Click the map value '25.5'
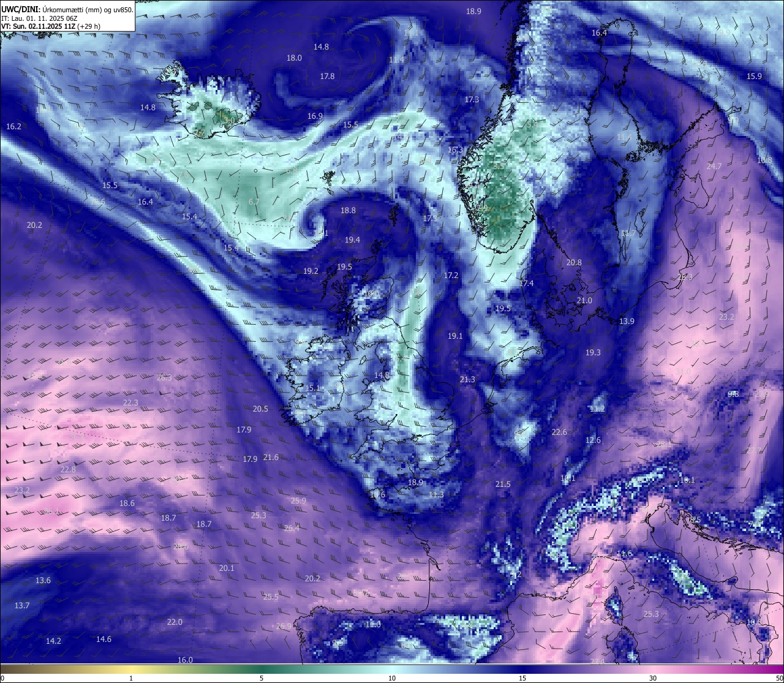 tap(271, 597)
